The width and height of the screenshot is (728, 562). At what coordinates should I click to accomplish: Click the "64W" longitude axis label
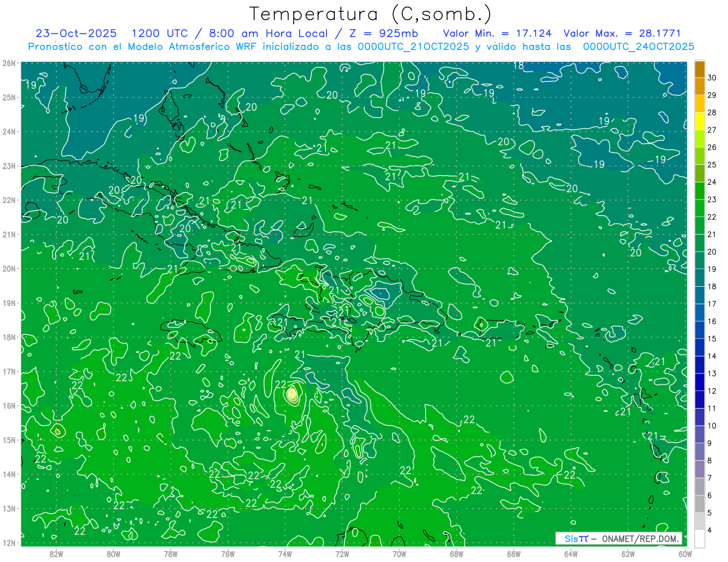click(571, 554)
